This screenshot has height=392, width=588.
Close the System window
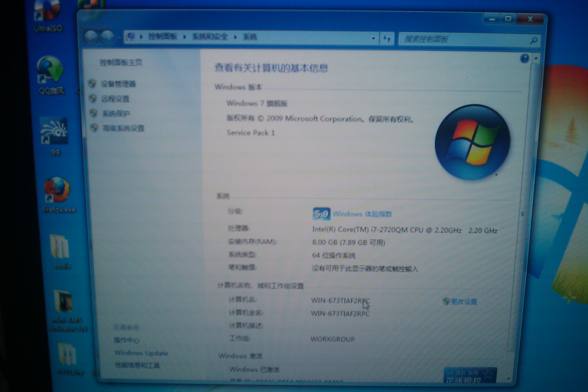[x=530, y=19]
